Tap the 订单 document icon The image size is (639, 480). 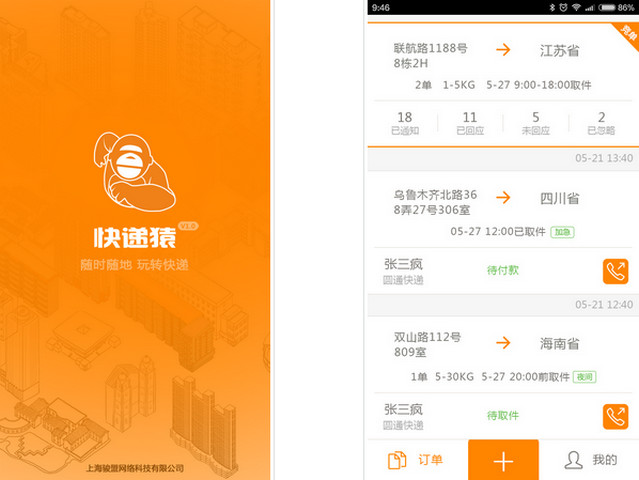[x=397, y=460]
